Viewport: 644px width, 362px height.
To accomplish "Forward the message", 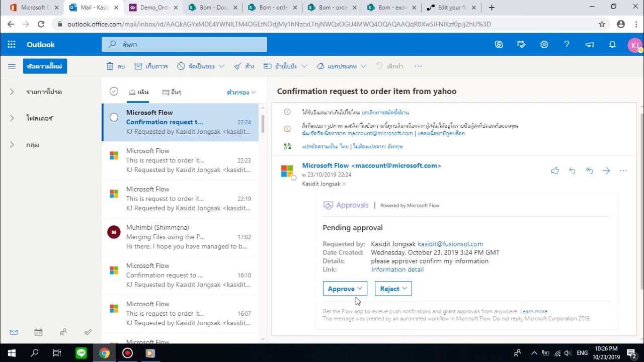I will (x=606, y=170).
